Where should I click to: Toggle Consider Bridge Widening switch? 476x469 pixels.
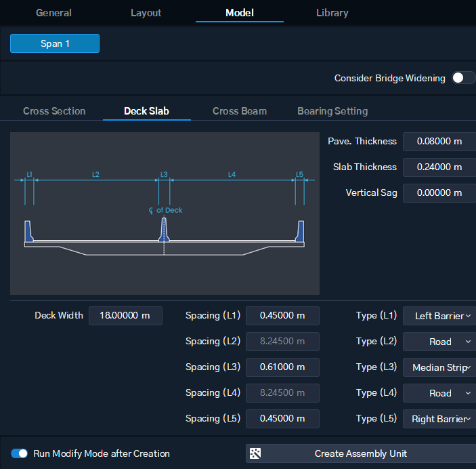tap(463, 78)
